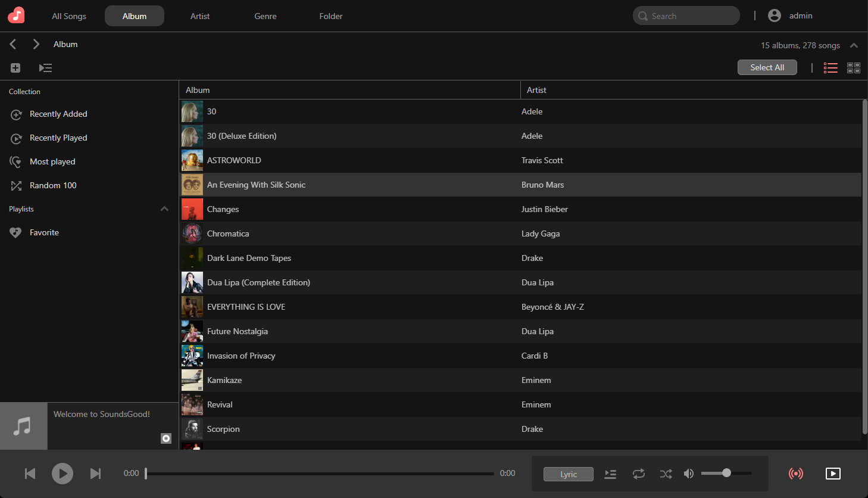Click the Favorite heart icon

pyautogui.click(x=15, y=233)
